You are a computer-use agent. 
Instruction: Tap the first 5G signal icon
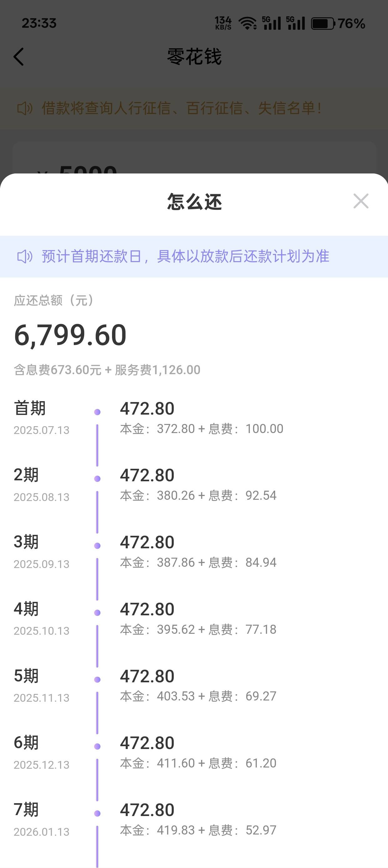click(x=272, y=23)
